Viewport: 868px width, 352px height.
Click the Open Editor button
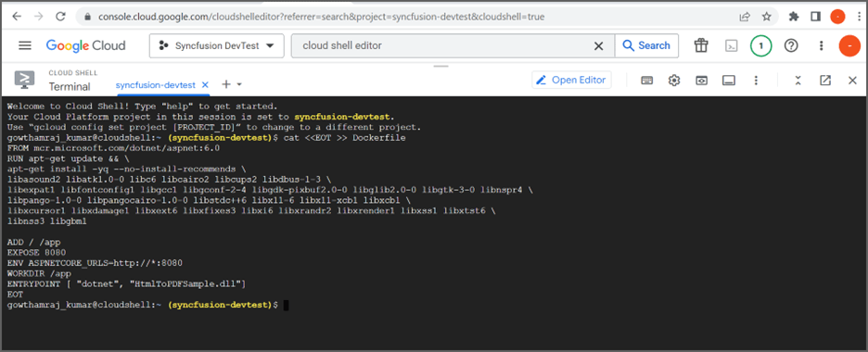click(572, 80)
